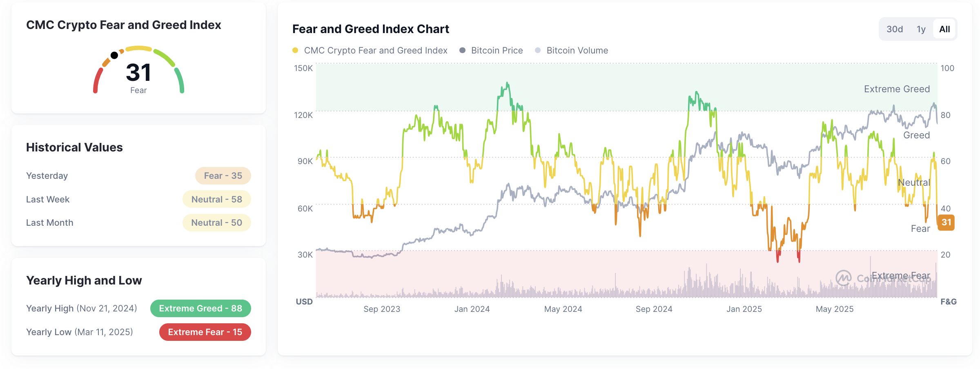Screen dimensions: 980x369
Task: Click the yellow Fear and Greed legend dot
Action: (x=295, y=50)
